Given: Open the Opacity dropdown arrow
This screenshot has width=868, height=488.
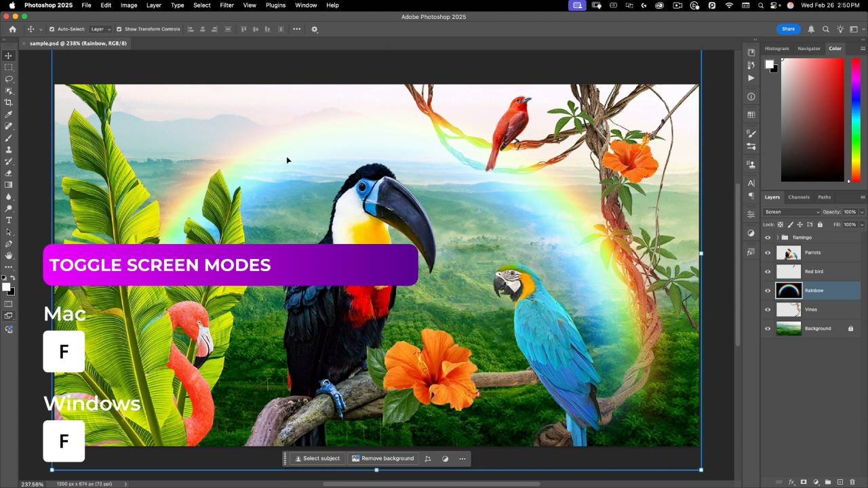Looking at the screenshot, I should (862, 212).
